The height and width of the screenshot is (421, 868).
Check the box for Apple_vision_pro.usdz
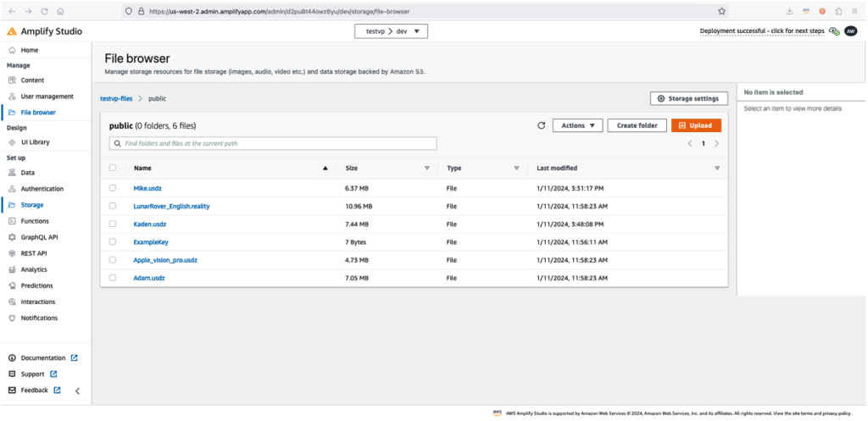(x=113, y=259)
